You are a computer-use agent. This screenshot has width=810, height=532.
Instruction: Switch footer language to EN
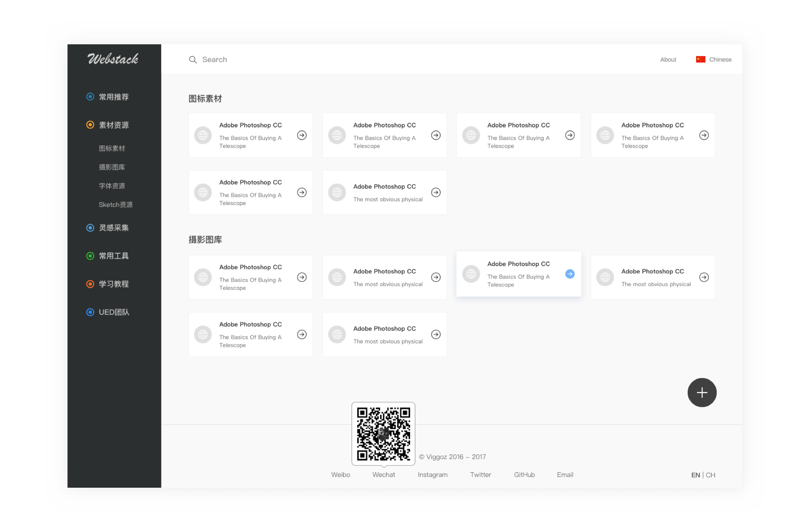pyautogui.click(x=695, y=475)
